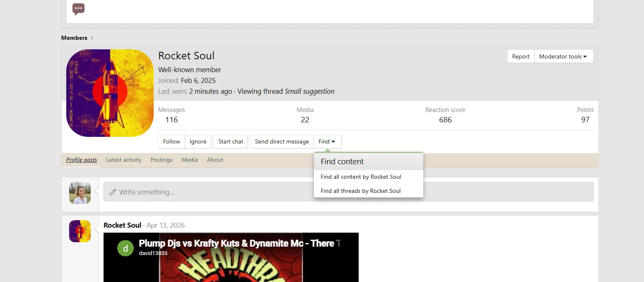644x282 pixels.
Task: Click the Write something input field
Action: [x=348, y=192]
